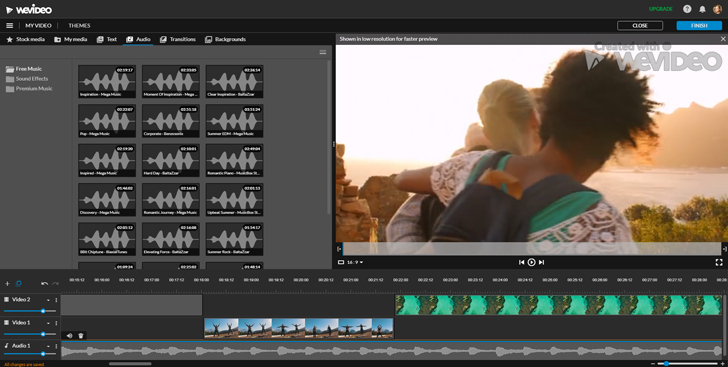Adjust the Audio 1 track volume slider

point(30,354)
